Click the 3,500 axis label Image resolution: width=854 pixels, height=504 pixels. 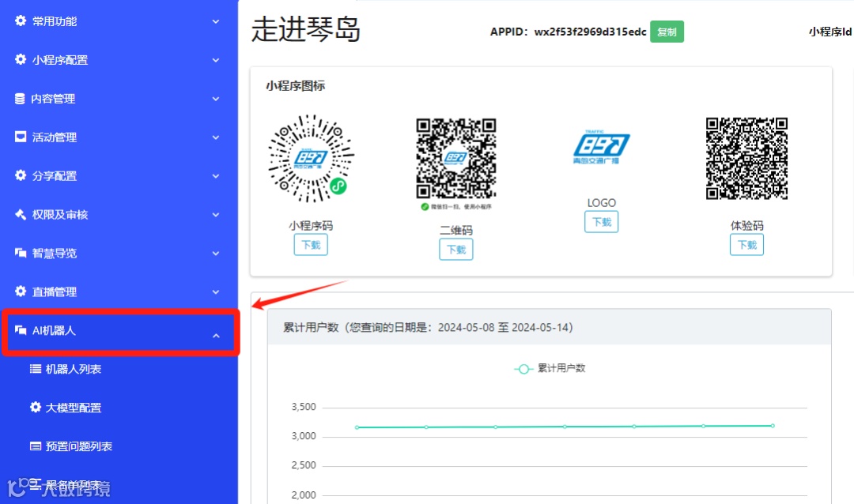pyautogui.click(x=304, y=407)
